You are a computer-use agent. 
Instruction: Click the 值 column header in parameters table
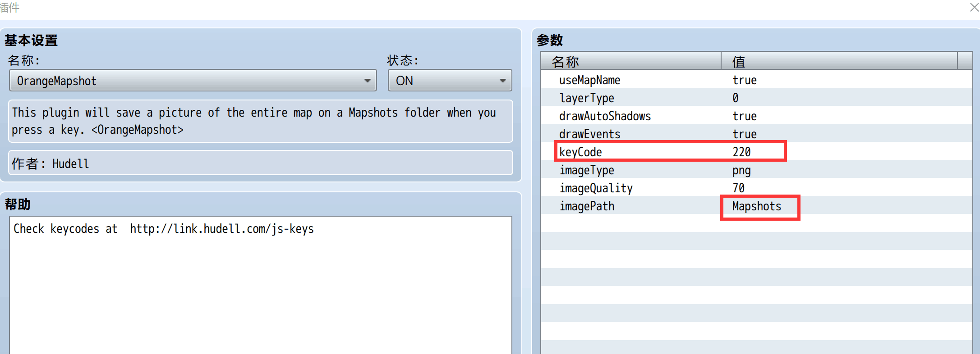point(839,61)
